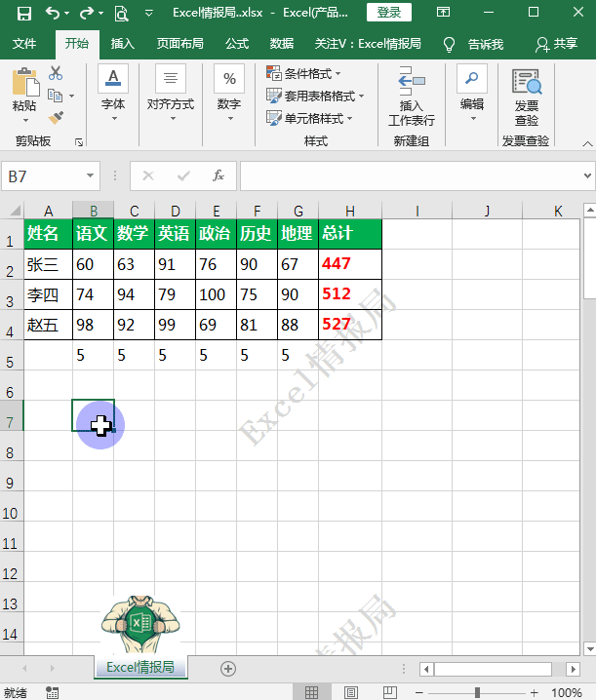
Task: Open the 剪贴板 dialog launcher
Action: (x=79, y=142)
